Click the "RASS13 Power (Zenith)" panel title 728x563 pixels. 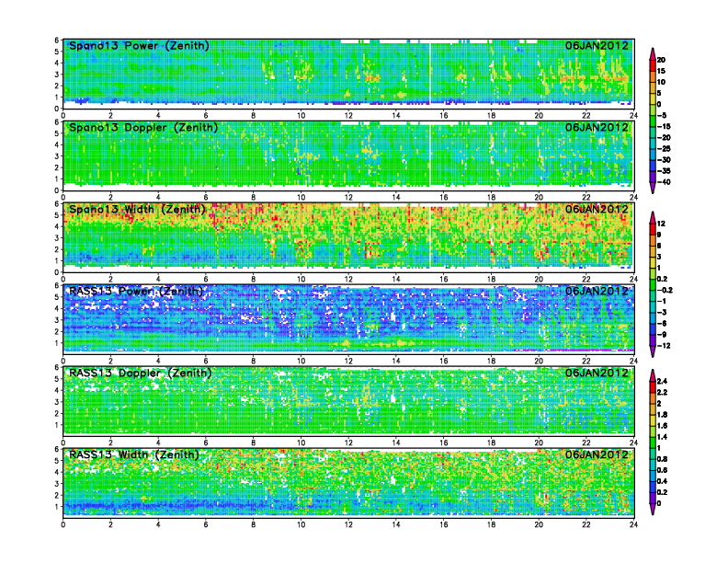(x=136, y=292)
